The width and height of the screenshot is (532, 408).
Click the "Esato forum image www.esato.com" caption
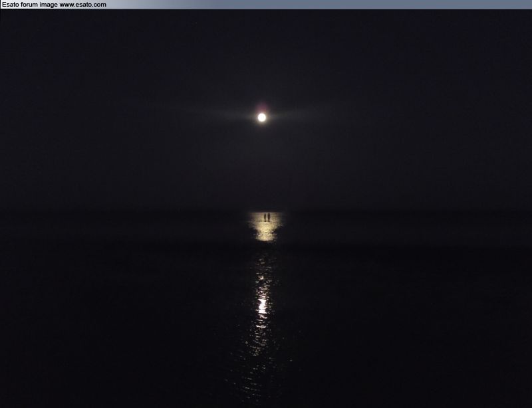click(x=54, y=5)
